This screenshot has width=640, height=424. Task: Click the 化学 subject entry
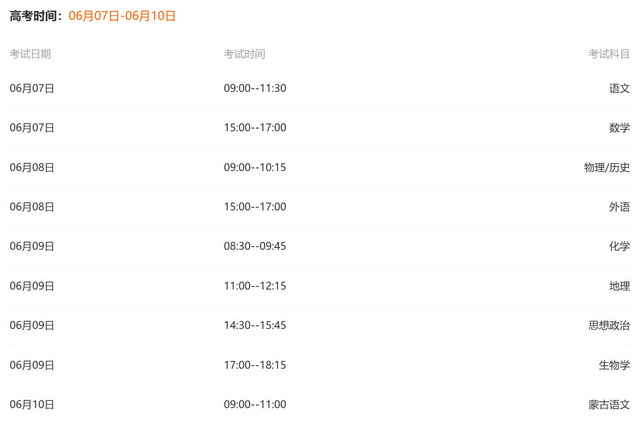(x=619, y=246)
